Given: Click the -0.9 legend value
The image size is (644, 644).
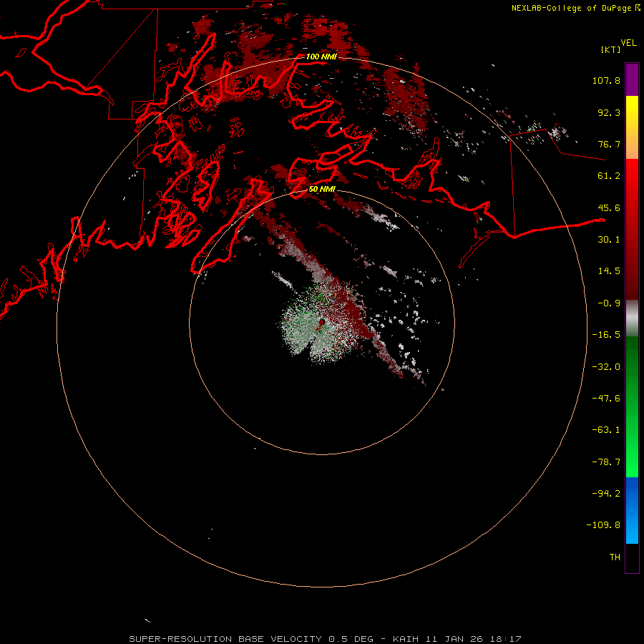Looking at the screenshot, I should [609, 303].
